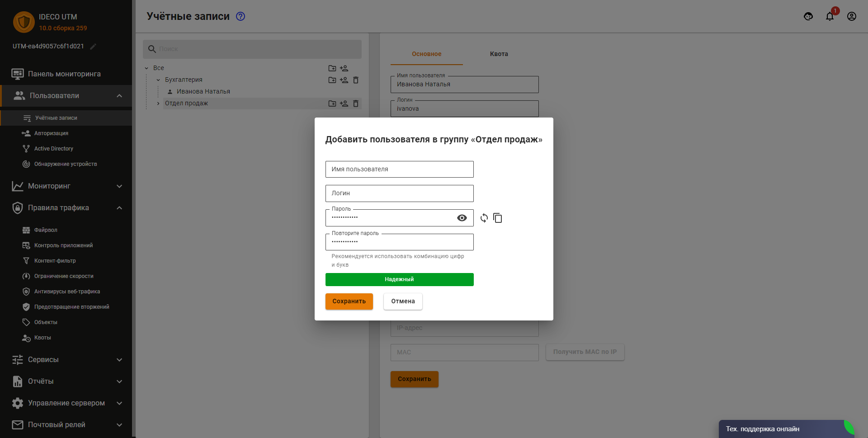Delete the Бухгалтерия group
Screen dimensions: 868x438
[x=356, y=80]
